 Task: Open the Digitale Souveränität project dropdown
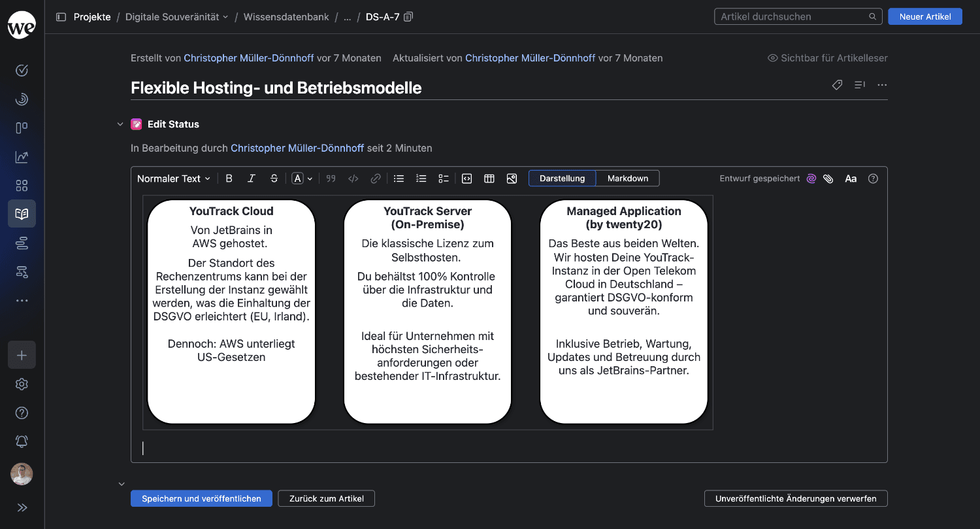177,17
